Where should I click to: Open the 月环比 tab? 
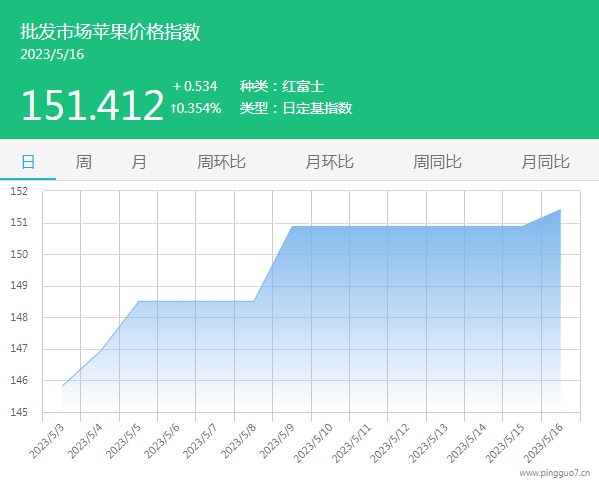pyautogui.click(x=329, y=162)
